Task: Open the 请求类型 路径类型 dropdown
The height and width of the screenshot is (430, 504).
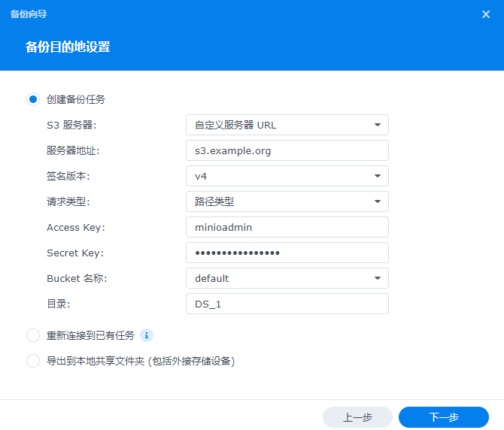Action: click(287, 201)
